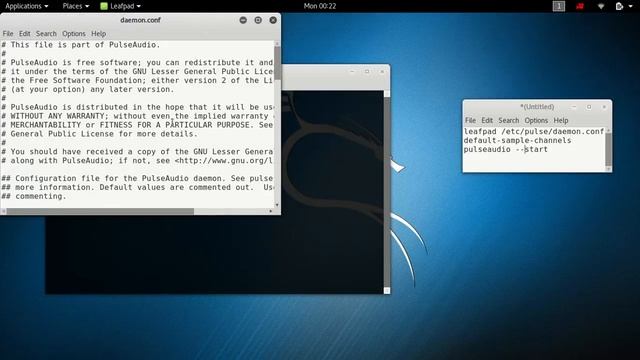Open the Places menu in top bar
640x360 pixels.
[x=76, y=6]
